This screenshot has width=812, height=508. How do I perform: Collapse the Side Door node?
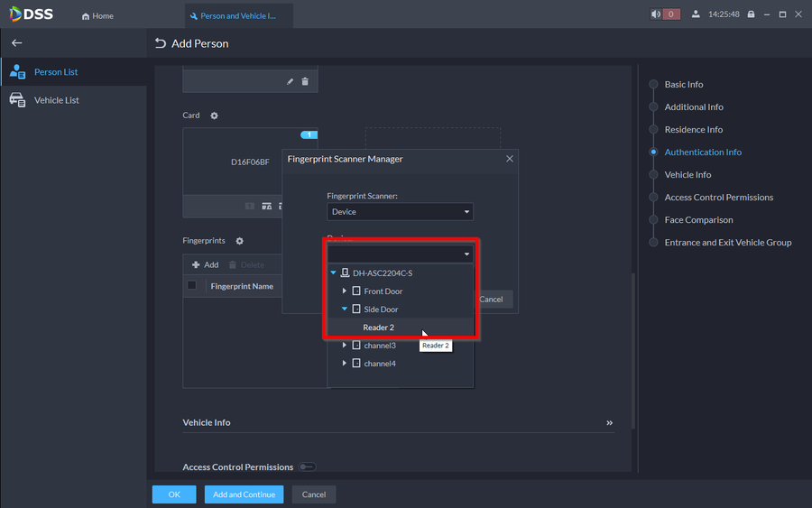345,309
